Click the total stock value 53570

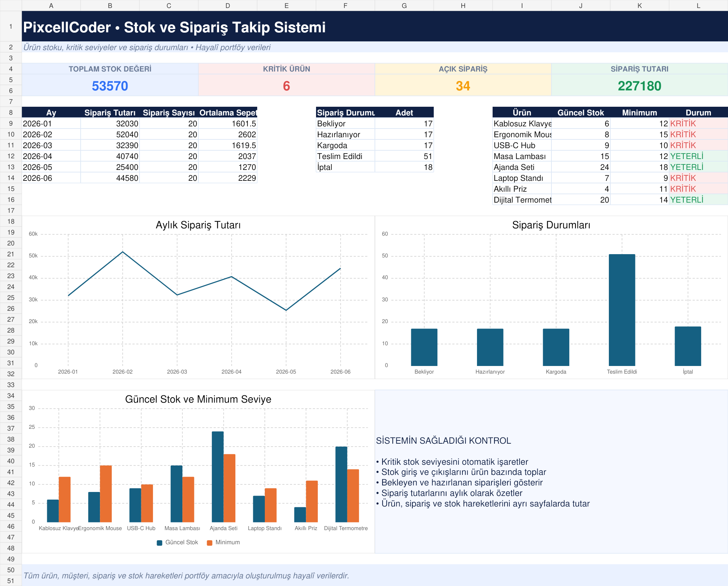pyautogui.click(x=110, y=86)
